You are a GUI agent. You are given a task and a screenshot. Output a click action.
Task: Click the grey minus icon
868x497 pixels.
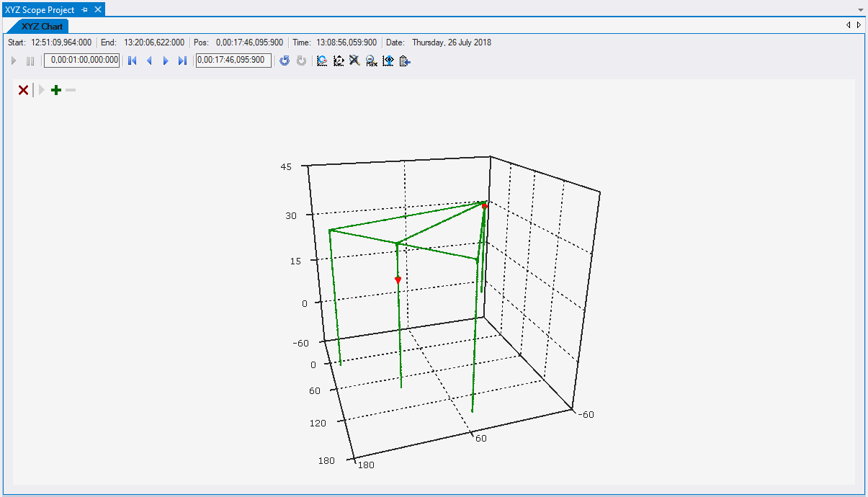pos(71,90)
